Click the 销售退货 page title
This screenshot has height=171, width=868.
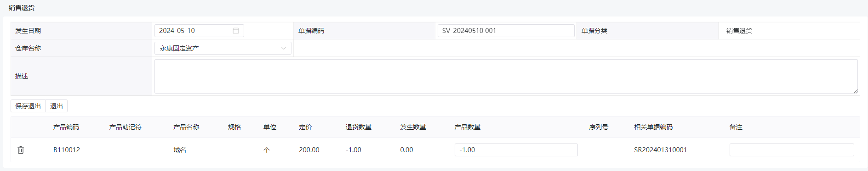click(22, 8)
